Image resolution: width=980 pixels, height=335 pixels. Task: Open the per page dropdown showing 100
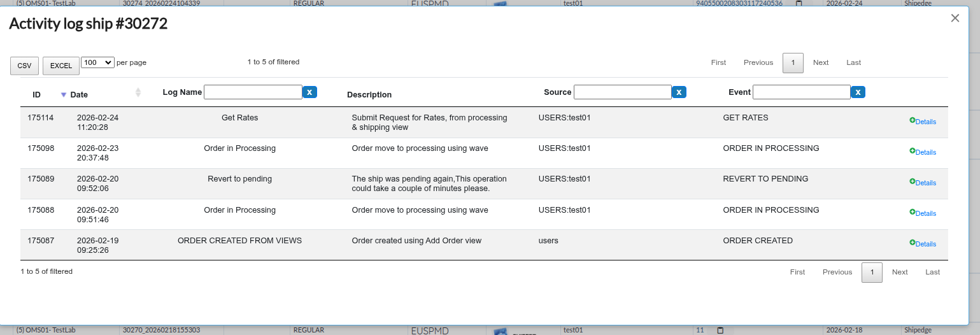pyautogui.click(x=97, y=62)
